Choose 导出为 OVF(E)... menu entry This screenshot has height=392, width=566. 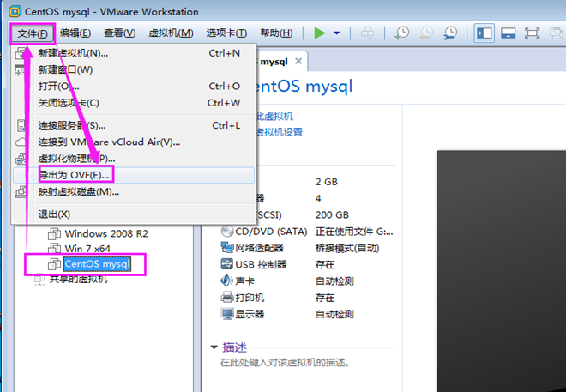click(135, 175)
